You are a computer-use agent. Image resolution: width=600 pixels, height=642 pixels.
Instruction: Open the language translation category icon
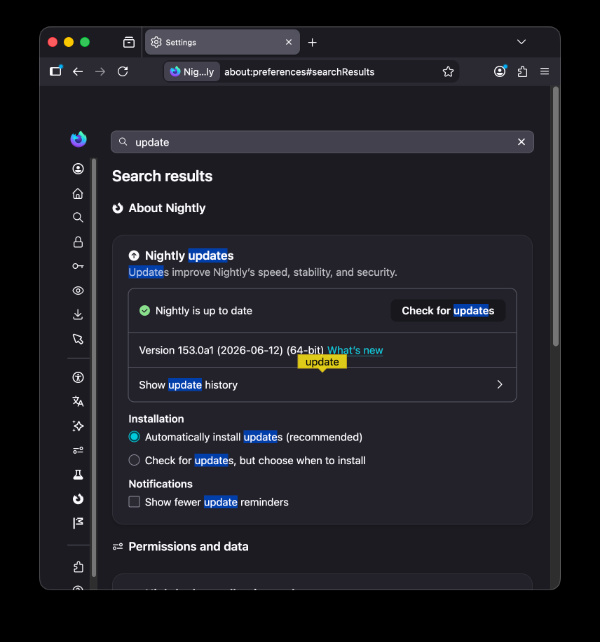pyautogui.click(x=78, y=401)
